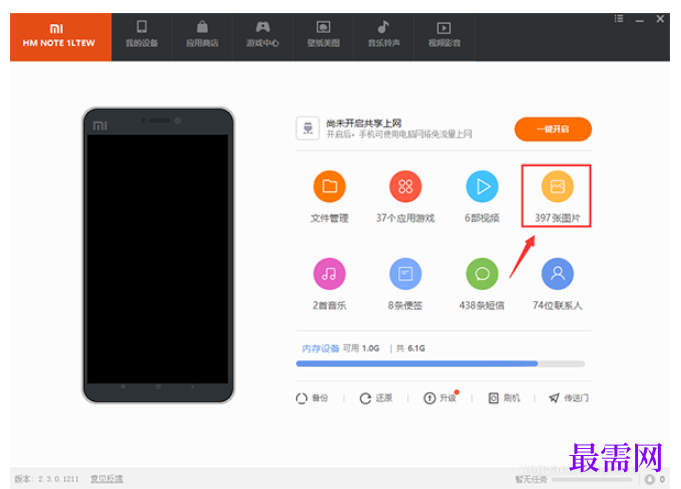Open the 438条短信 messages icon
This screenshot has width=681, height=489.
tap(482, 274)
